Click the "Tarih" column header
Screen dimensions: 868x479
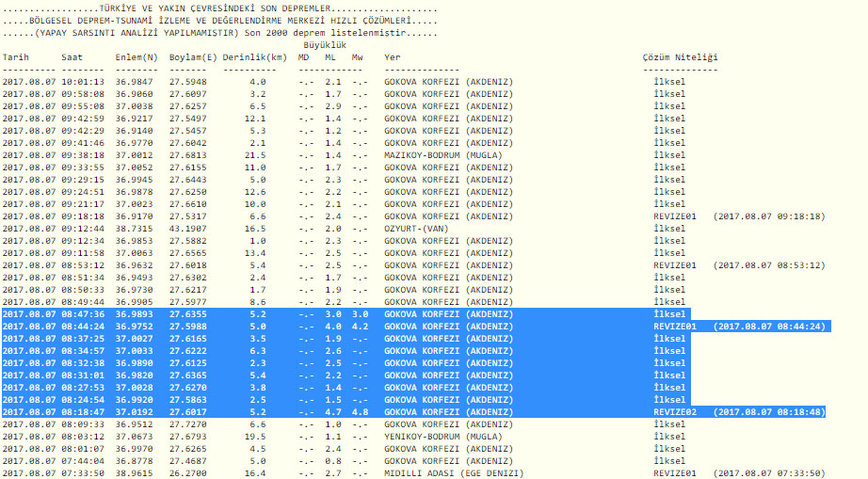[16, 57]
